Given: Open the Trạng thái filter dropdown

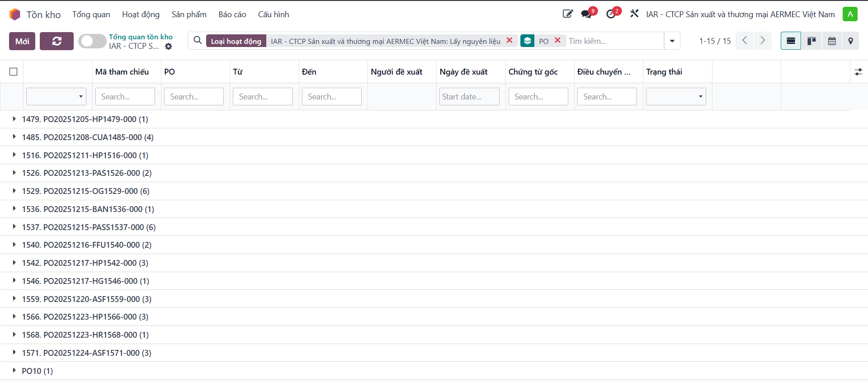Looking at the screenshot, I should 676,97.
